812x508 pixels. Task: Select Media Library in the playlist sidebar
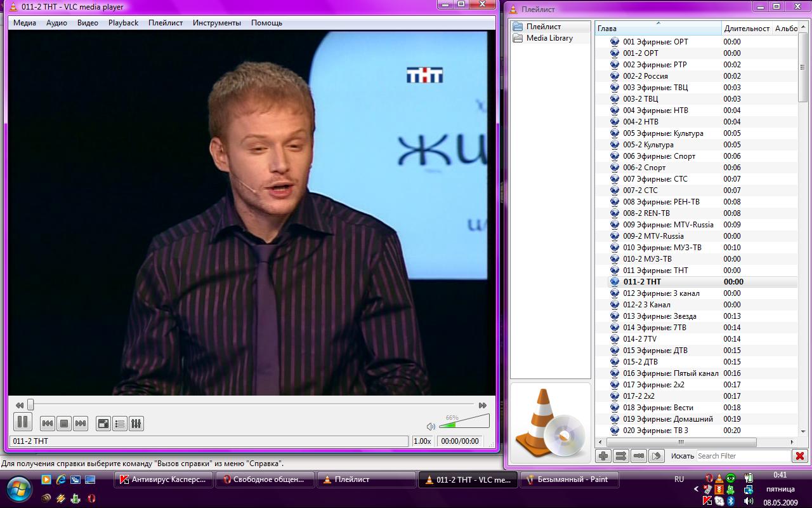[549, 38]
